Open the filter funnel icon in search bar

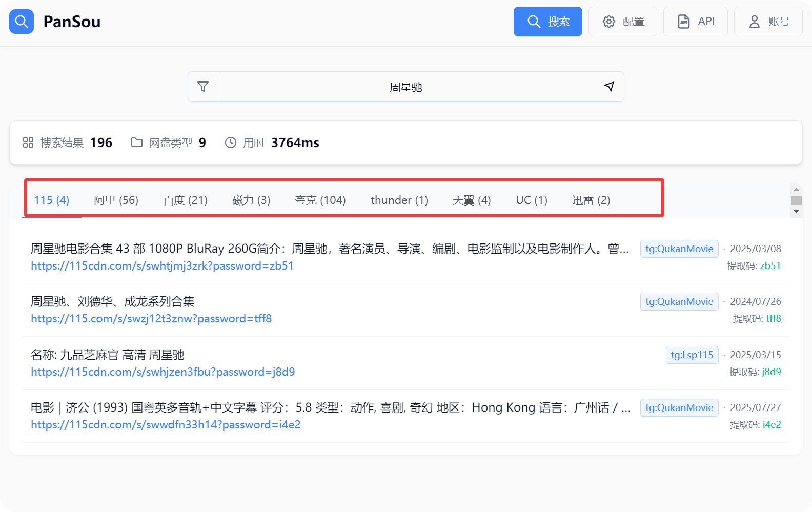(203, 87)
